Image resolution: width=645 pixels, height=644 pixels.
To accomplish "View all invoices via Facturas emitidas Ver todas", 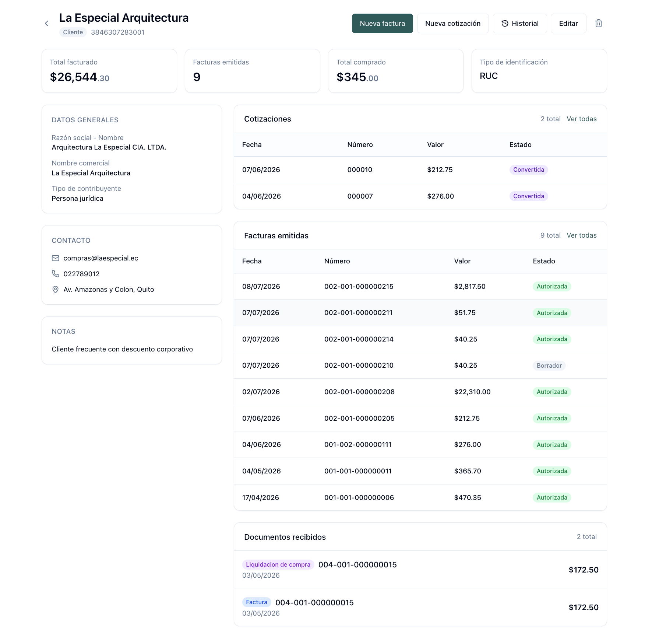I will [x=582, y=235].
